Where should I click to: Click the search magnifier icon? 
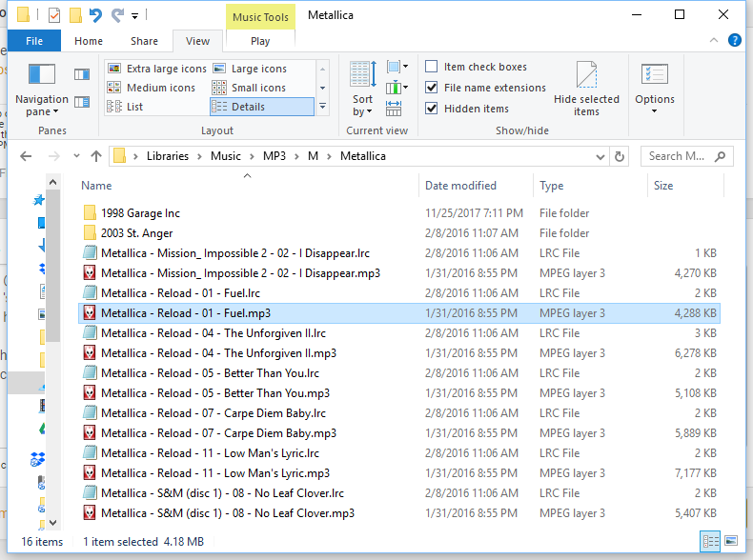coord(720,156)
